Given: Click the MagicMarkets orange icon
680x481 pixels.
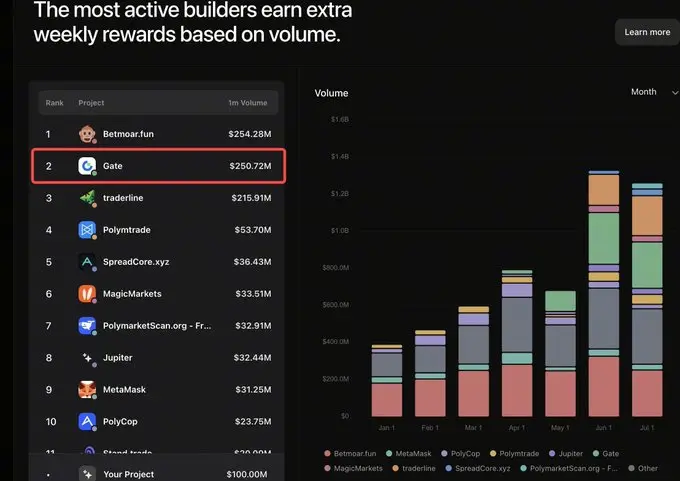Looking at the screenshot, I should pos(87,294).
